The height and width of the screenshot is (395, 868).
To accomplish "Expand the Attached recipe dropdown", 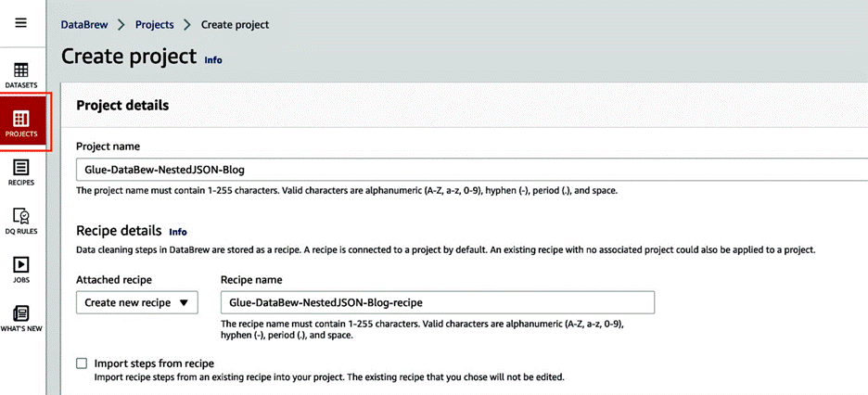I will coord(136,302).
